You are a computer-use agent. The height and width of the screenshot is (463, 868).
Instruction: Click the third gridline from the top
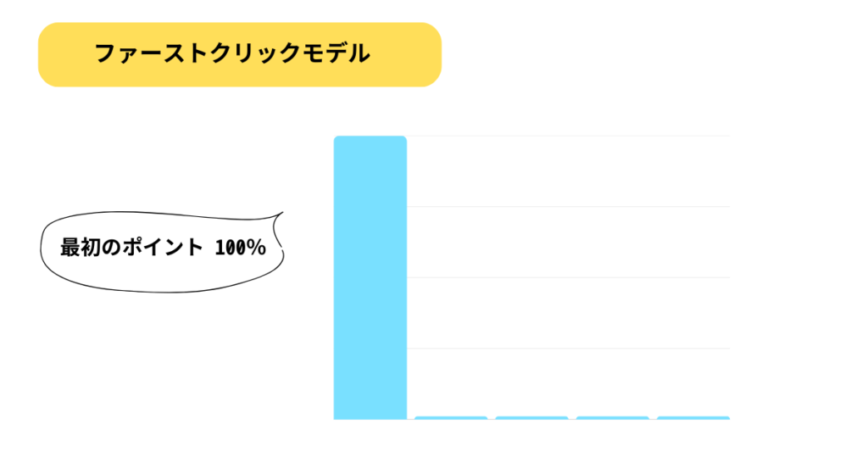[x=569, y=277]
